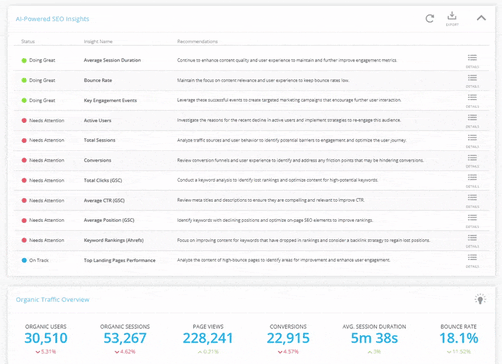Select the Average CTR (GSC) insight name
This screenshot has height=364, width=502.
[104, 200]
